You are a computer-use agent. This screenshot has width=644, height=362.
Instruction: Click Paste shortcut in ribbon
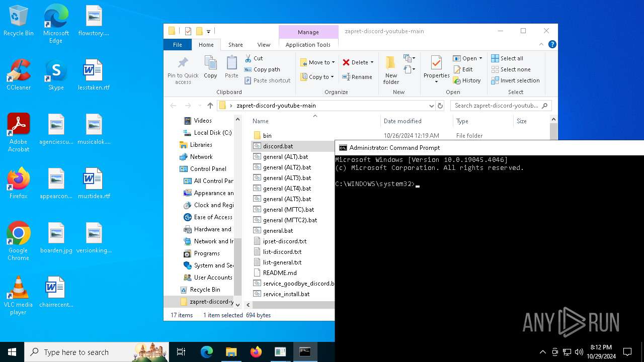268,80
